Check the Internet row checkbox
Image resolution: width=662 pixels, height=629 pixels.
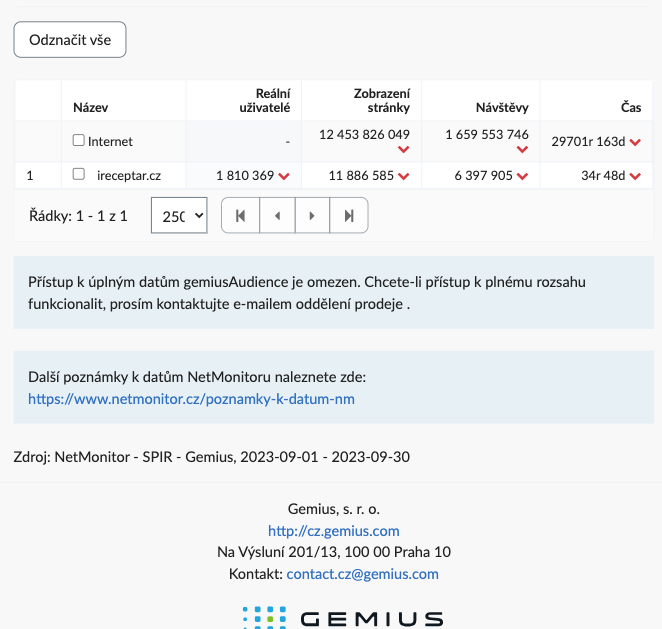point(79,140)
